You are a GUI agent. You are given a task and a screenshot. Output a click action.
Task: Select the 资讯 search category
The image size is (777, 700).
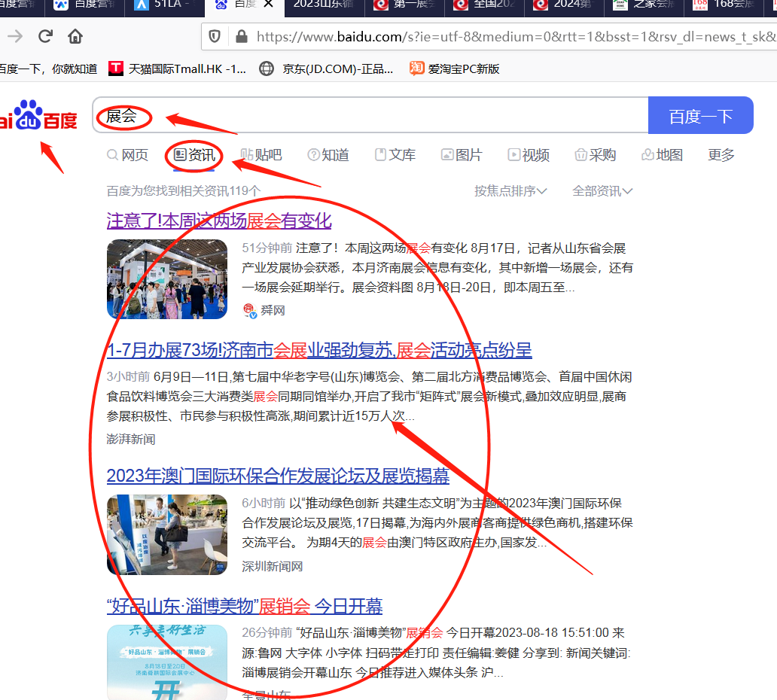pyautogui.click(x=194, y=155)
